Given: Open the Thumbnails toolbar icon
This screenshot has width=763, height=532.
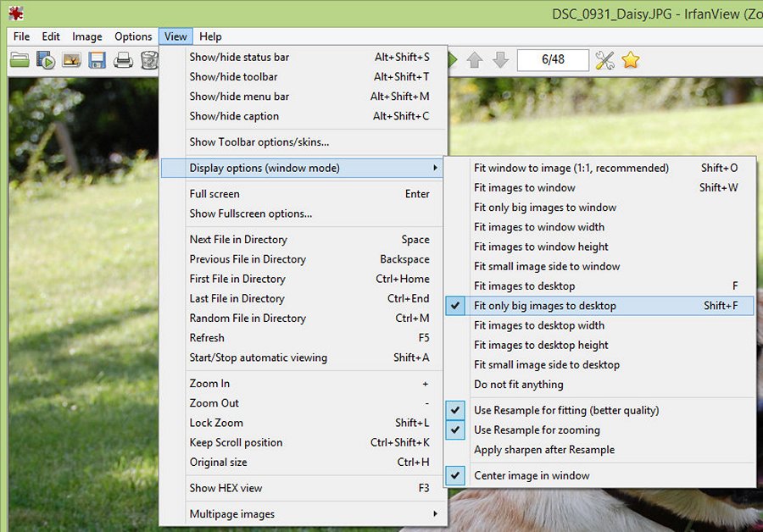Looking at the screenshot, I should 71,60.
